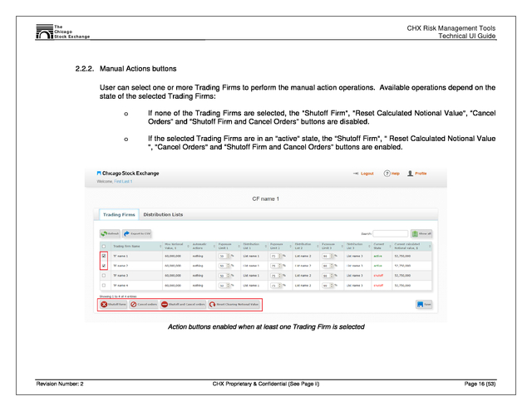Switch to the Trading Firms tab

coord(119,214)
